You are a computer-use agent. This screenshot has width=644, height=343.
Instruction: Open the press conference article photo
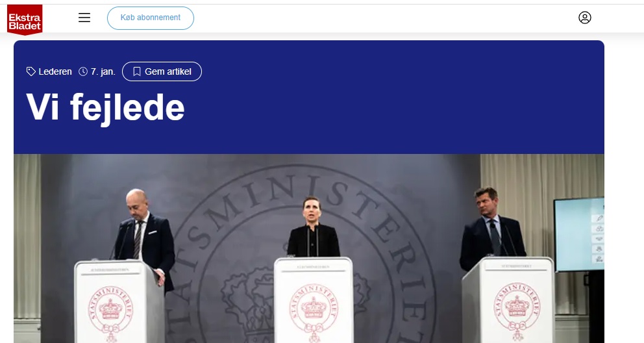[309, 249]
